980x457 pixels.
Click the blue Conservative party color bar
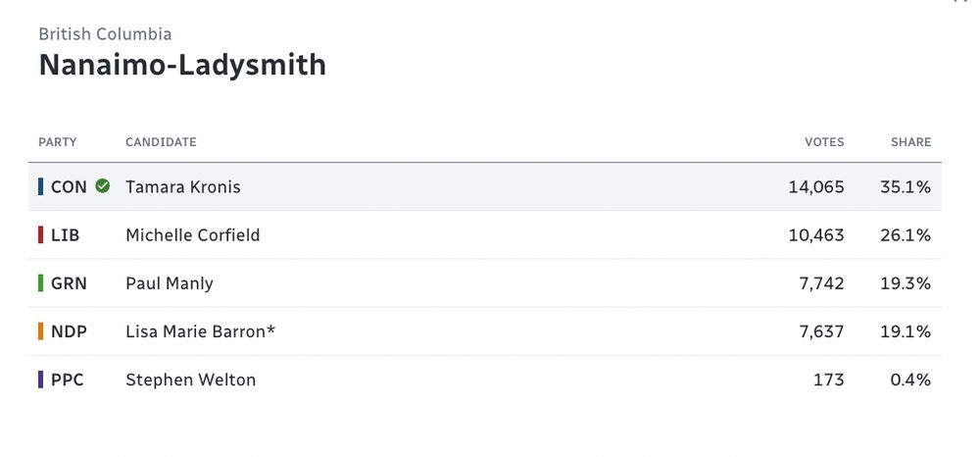(x=40, y=186)
